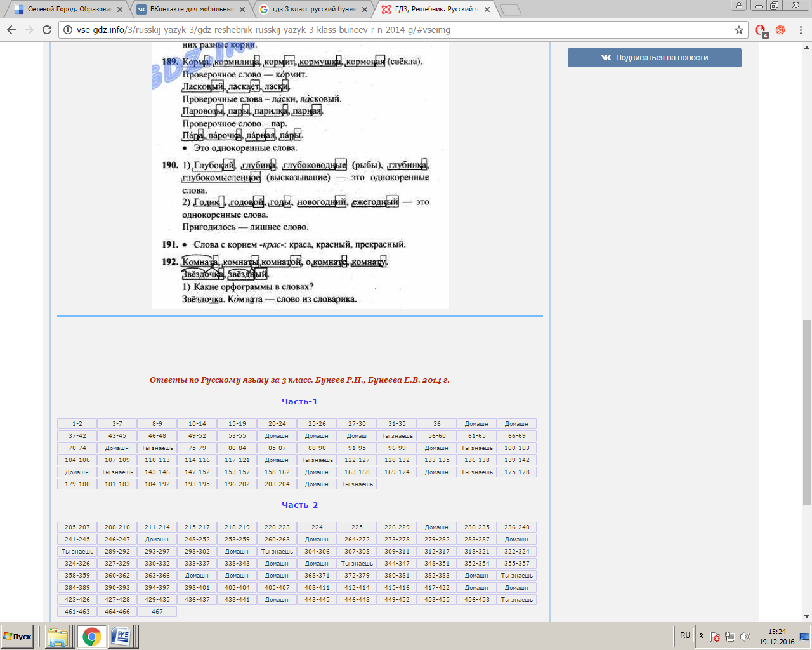Open exercise 224 link
This screenshot has height=650, width=812.
pos(317,527)
